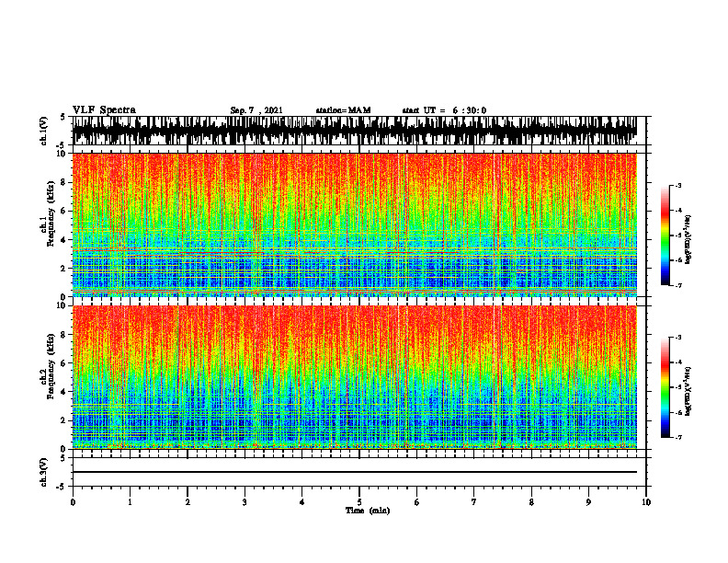Click the "Time (min)" x-axis label
728x563 pixels.
tap(368, 511)
